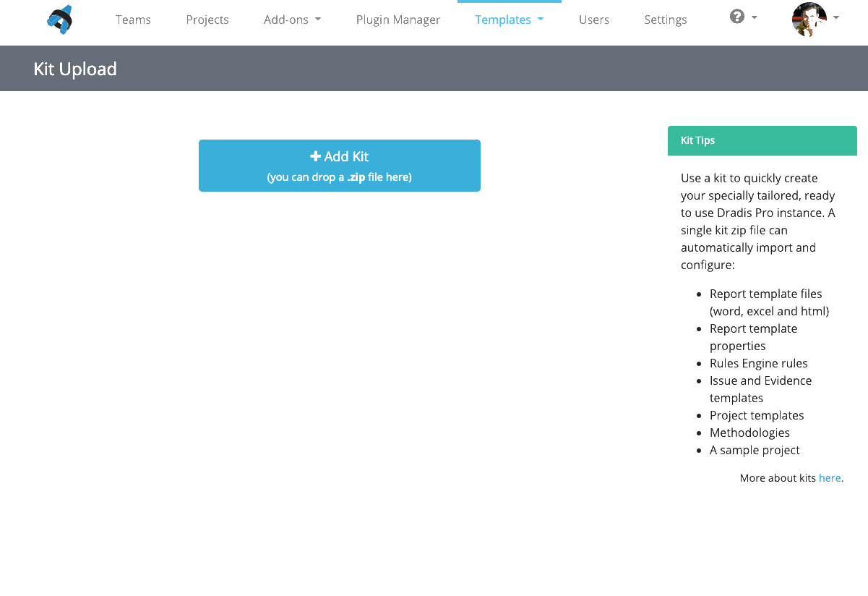Go to the Plugin Manager
This screenshot has width=868, height=596.
pos(398,20)
